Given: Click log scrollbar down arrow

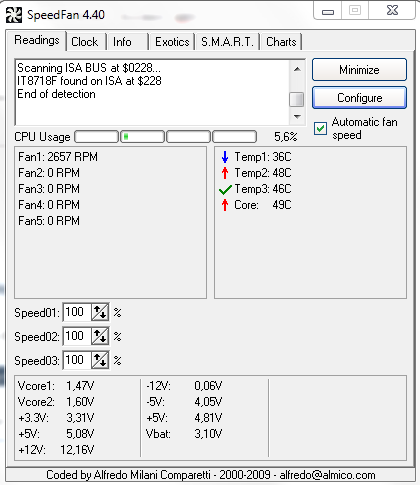Looking at the screenshot, I should click(x=297, y=117).
